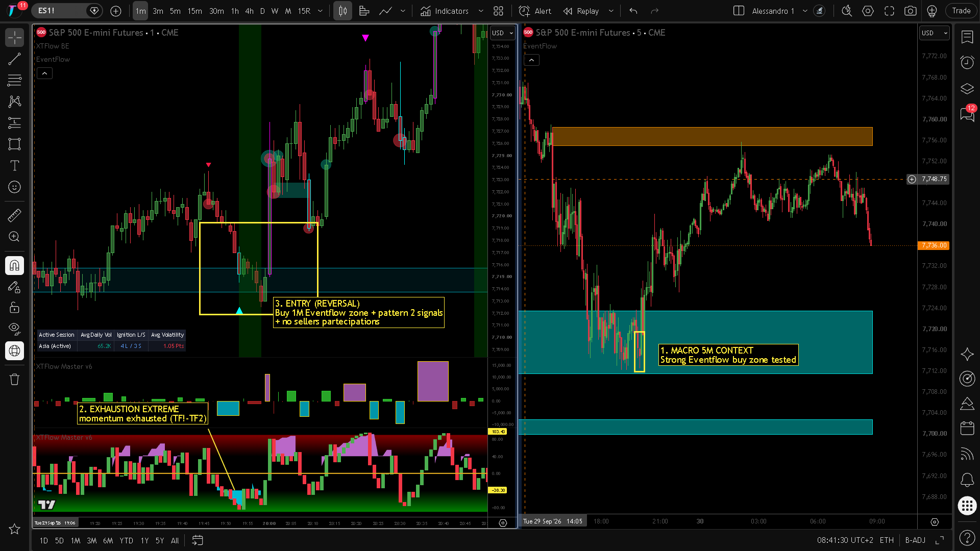Toggle ETH extended session setting
This screenshot has width=980, height=551.
(887, 540)
